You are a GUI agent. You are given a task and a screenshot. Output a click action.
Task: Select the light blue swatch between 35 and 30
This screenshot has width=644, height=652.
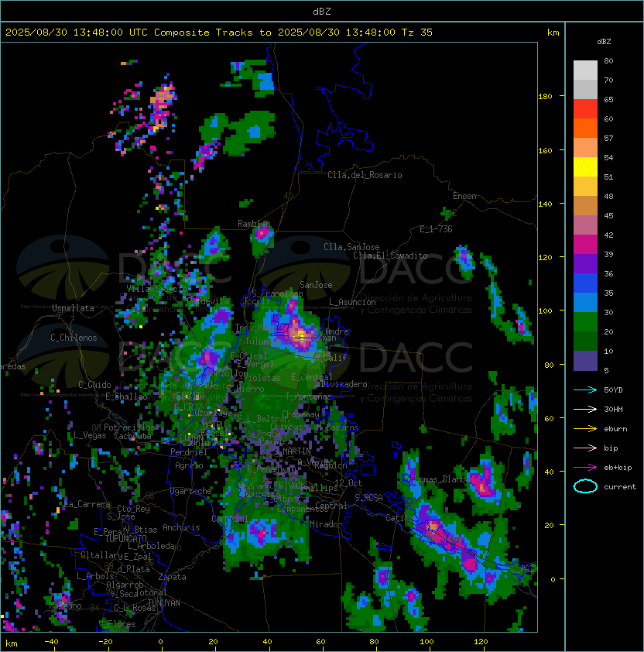585,302
